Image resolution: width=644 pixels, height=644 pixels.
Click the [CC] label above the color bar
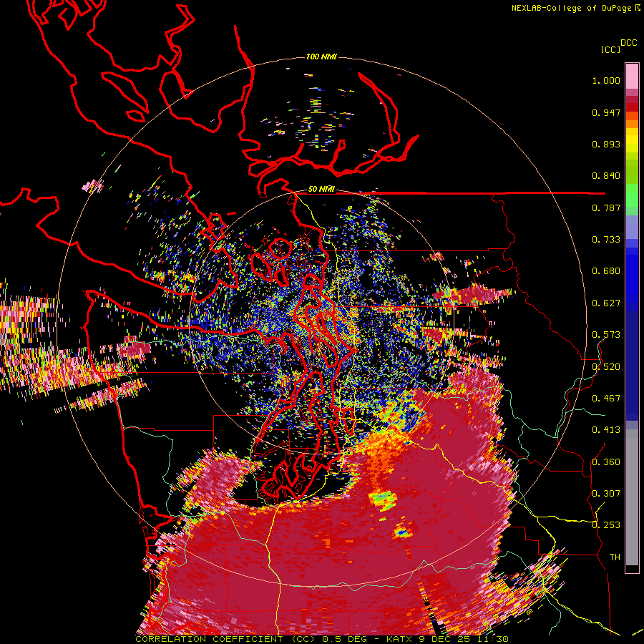coord(610,49)
